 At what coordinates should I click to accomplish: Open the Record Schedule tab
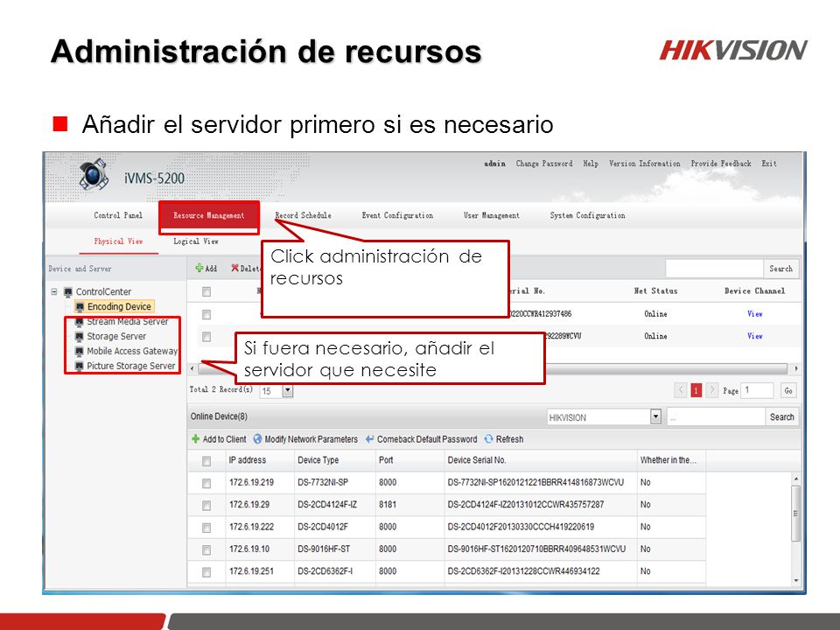[x=304, y=215]
